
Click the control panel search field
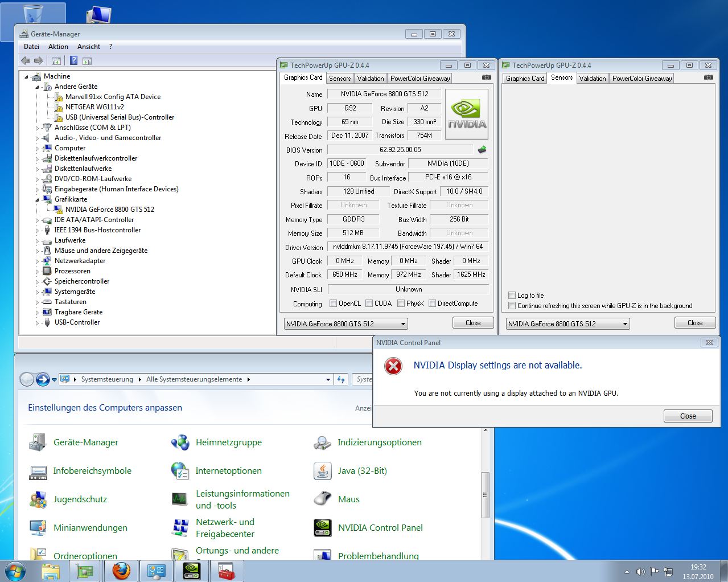(x=363, y=379)
